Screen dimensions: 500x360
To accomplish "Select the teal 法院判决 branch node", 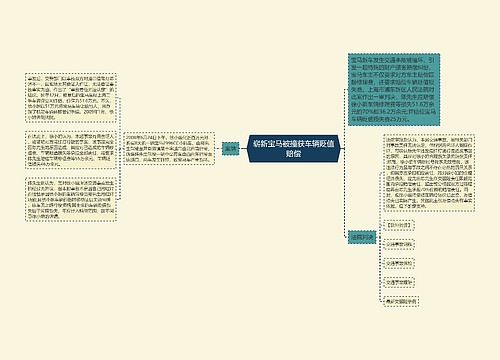I will [x=362, y=237].
